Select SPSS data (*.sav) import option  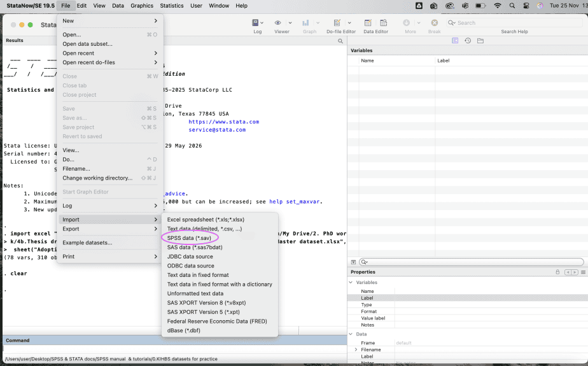click(x=189, y=237)
